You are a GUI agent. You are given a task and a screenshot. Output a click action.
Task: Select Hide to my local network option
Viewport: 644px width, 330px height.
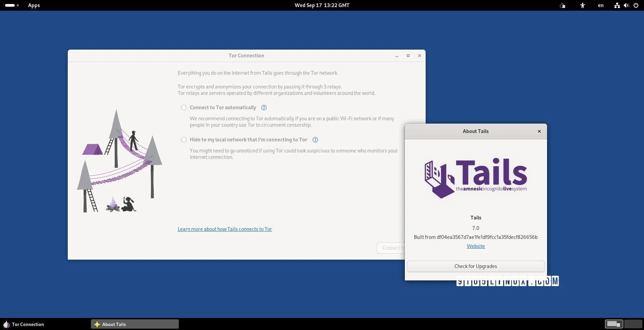pos(184,140)
